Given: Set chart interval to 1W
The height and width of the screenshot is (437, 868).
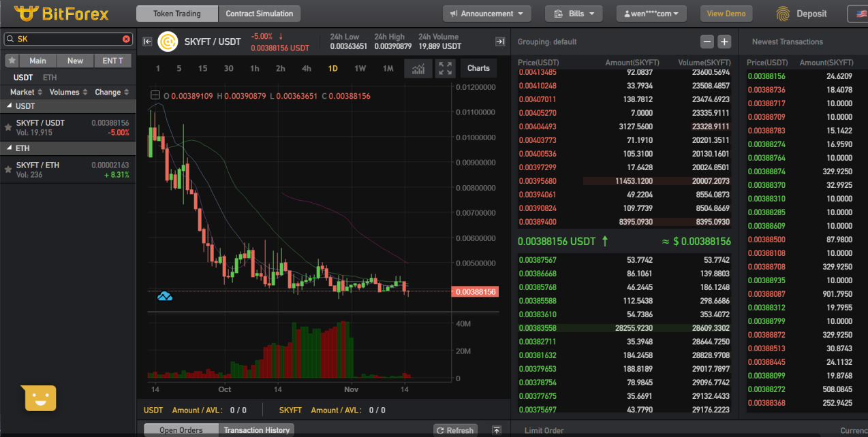Looking at the screenshot, I should 360,68.
